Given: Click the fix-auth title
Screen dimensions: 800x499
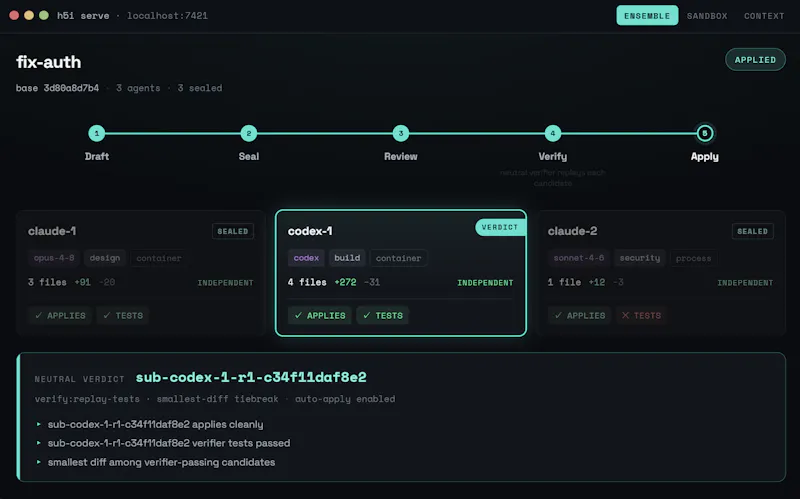Looking at the screenshot, I should click(48, 62).
